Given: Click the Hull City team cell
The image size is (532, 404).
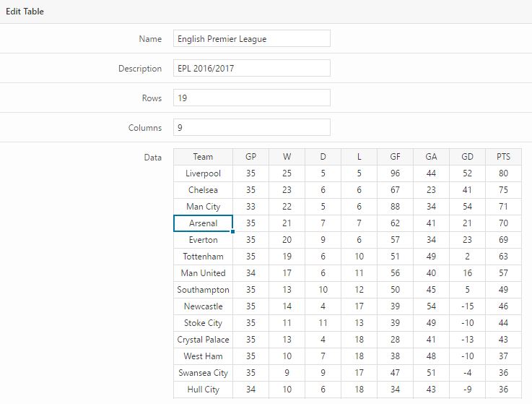Looking at the screenshot, I should (203, 390).
